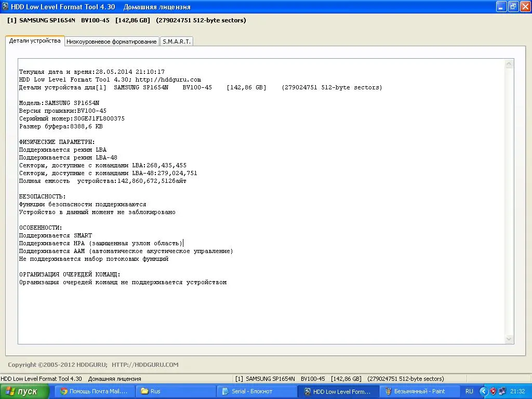The width and height of the screenshot is (532, 399).
Task: Open the S.M.A.R.T. tab
Action: click(177, 42)
